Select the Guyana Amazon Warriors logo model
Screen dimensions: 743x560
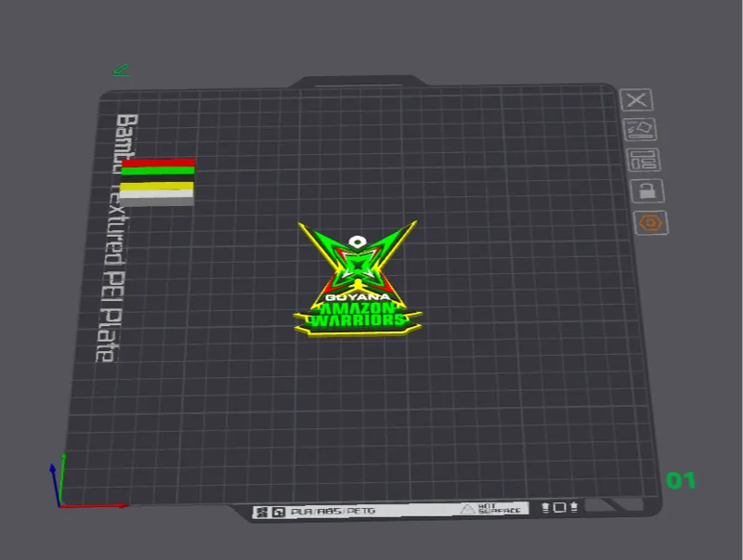(358, 279)
